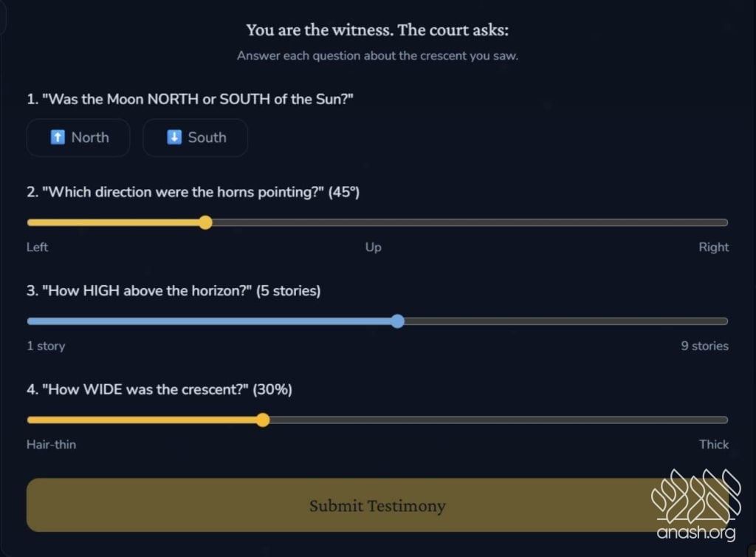This screenshot has height=557, width=756.
Task: Select South as the Moon's position
Action: coord(195,137)
